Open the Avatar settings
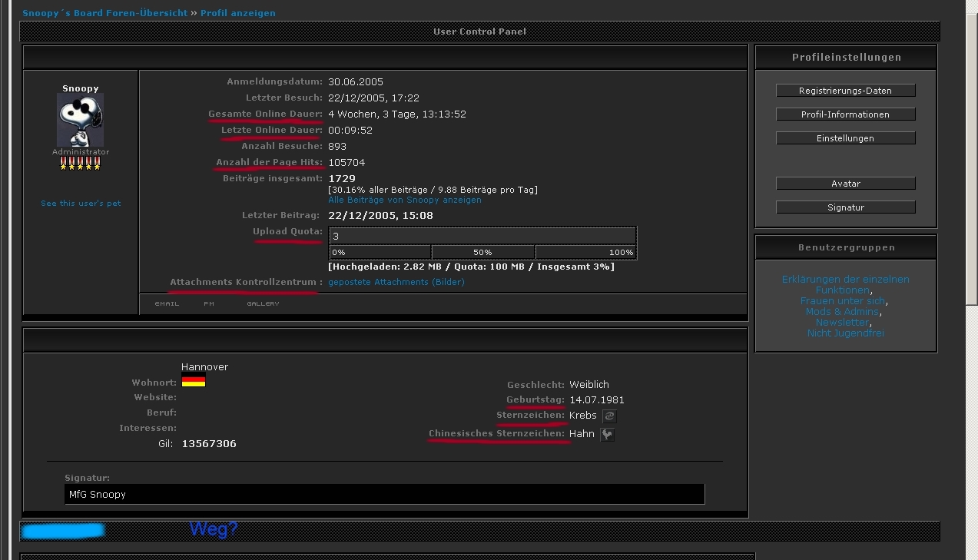 (845, 184)
